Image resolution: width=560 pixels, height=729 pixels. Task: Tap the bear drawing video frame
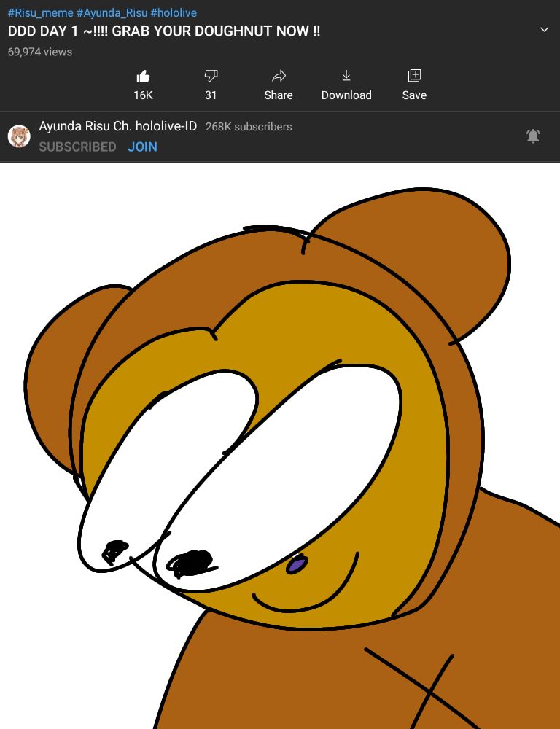pos(280,446)
